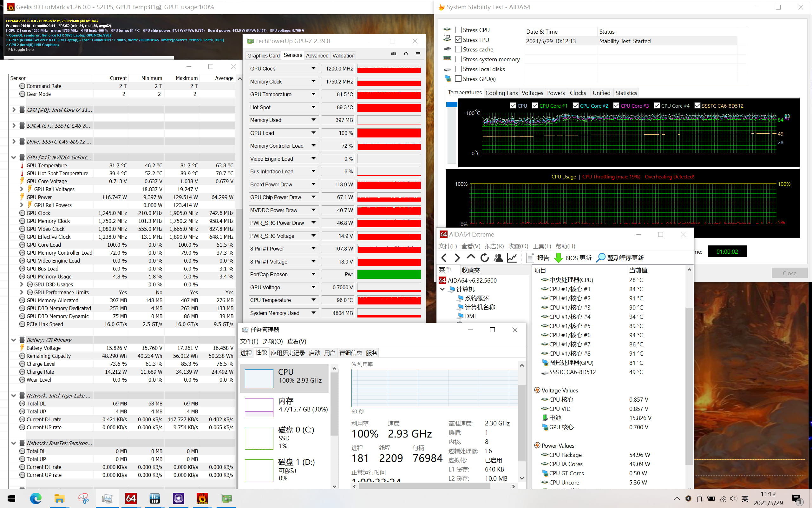
Task: Click the GPU-Z screenshot camera icon
Action: (394, 54)
